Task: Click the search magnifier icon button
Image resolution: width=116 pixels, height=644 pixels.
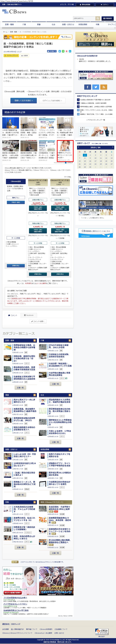Action: click(98, 18)
